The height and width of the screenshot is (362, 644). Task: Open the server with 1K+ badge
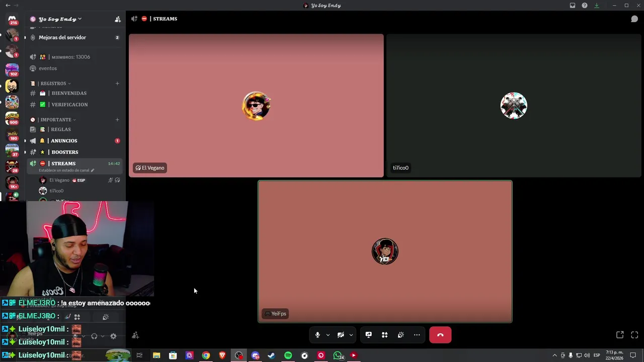12,183
